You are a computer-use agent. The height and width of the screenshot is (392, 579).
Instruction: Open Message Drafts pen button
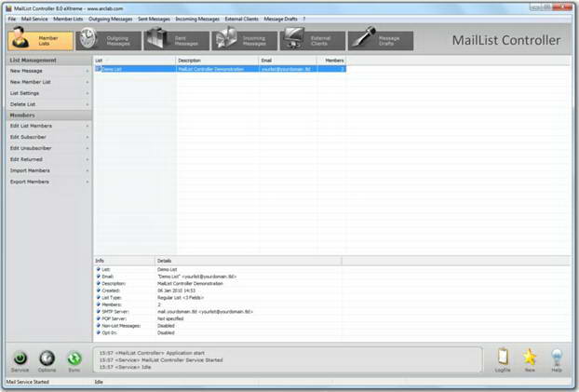pyautogui.click(x=381, y=40)
